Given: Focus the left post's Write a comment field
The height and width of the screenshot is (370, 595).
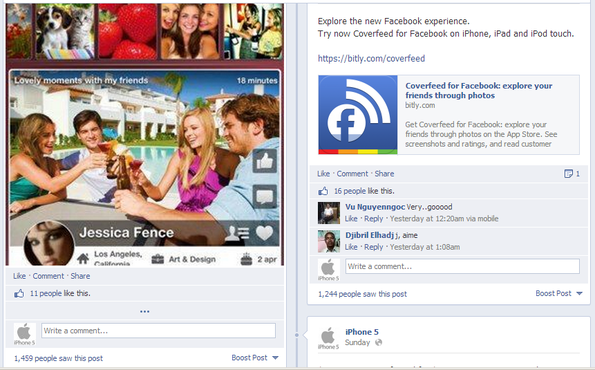Looking at the screenshot, I should 158,331.
